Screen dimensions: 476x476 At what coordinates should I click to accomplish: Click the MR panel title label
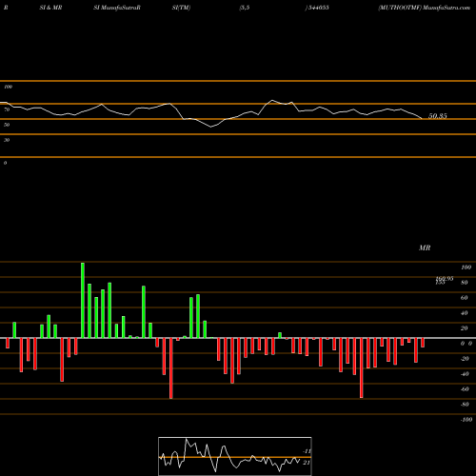pos(425,248)
